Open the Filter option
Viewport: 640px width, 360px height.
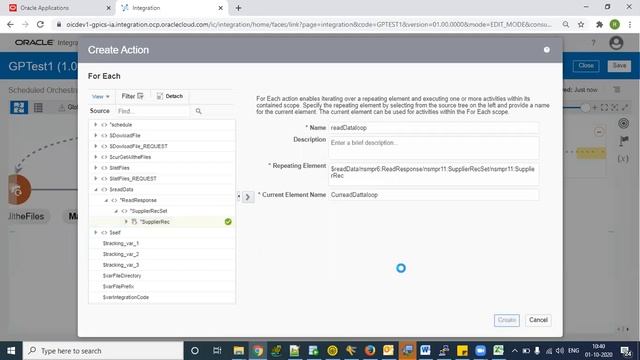(x=132, y=96)
